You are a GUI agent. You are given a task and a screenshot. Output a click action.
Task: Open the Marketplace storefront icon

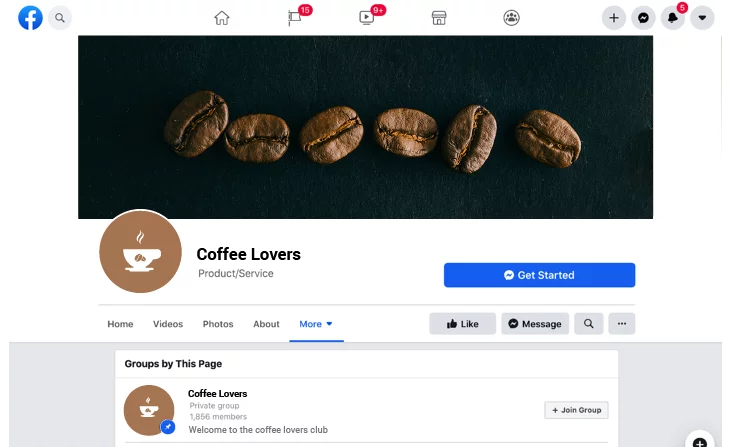point(439,18)
